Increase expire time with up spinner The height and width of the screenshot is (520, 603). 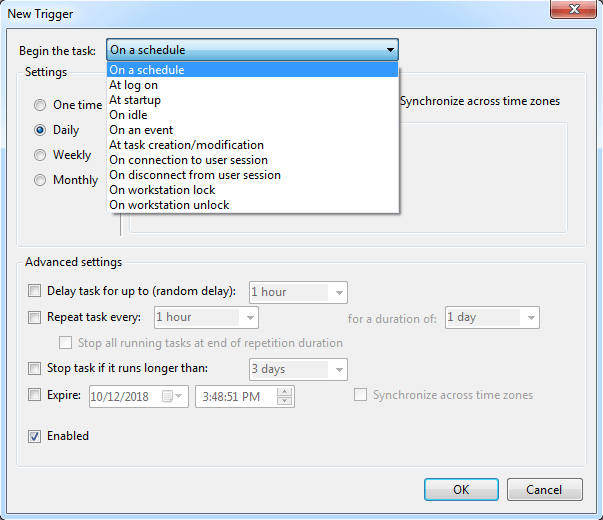tap(285, 392)
